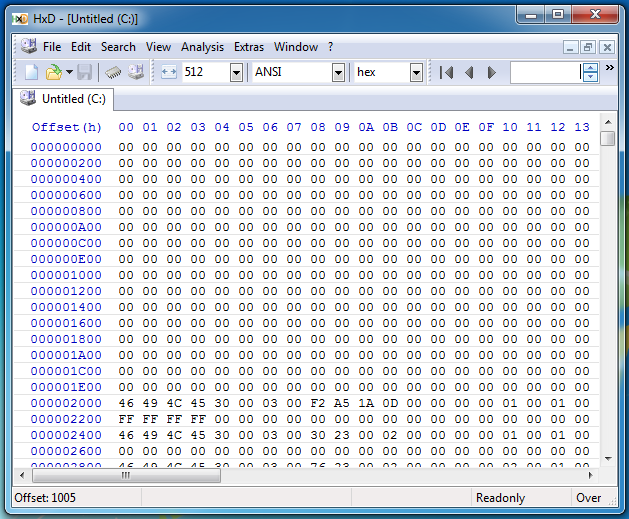Select the Untitled (C:) document tab

click(63, 99)
